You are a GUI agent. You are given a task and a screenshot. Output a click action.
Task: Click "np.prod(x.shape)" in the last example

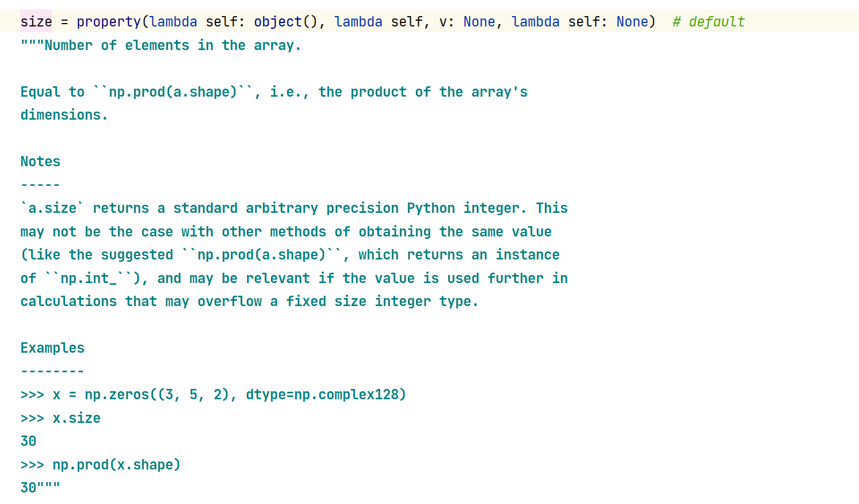tap(116, 465)
